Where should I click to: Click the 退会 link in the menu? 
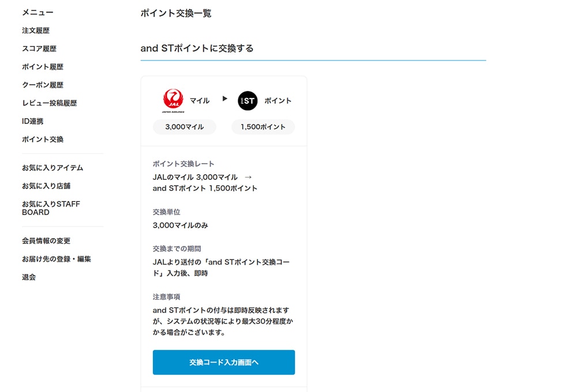pos(29,277)
